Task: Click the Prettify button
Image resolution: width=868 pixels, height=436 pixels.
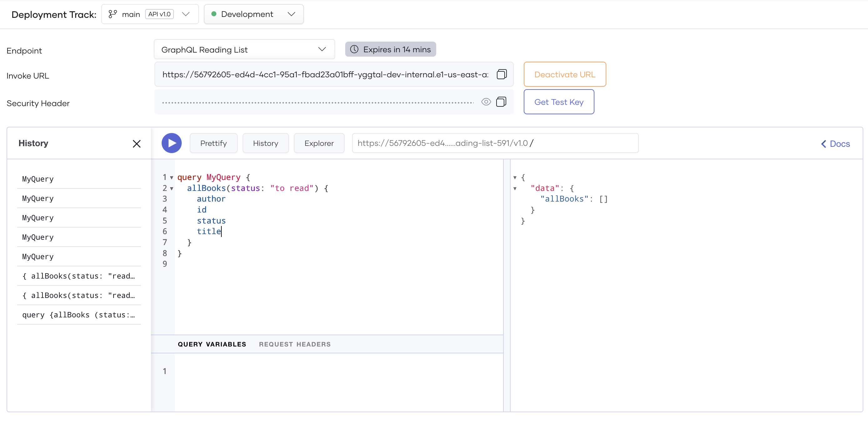Action: coord(214,143)
